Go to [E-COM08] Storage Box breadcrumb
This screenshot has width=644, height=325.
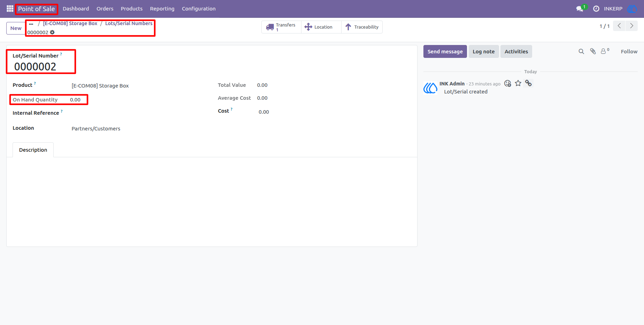point(70,23)
